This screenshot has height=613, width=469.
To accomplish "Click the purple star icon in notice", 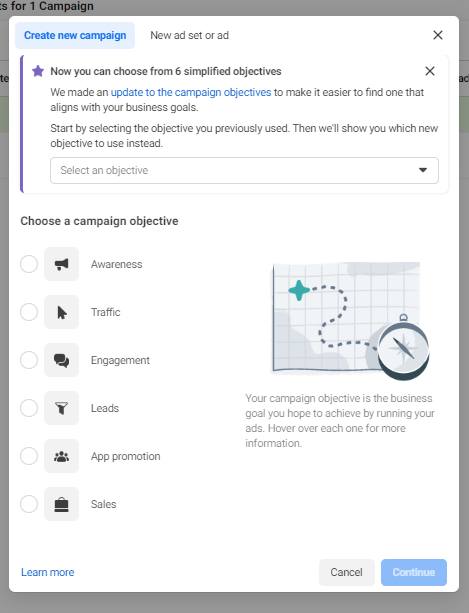I will click(38, 71).
